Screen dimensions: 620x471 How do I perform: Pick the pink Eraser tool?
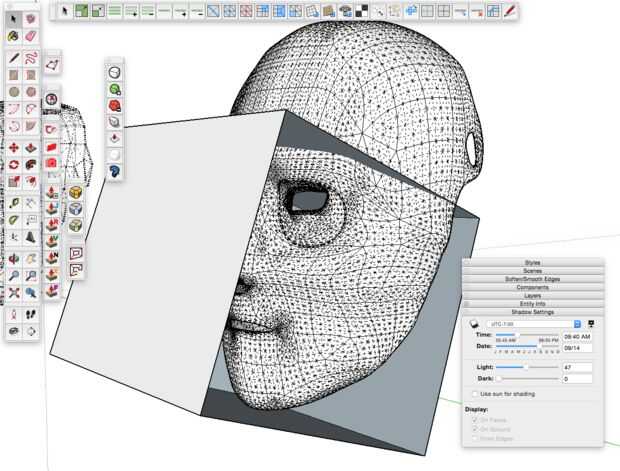(x=31, y=36)
